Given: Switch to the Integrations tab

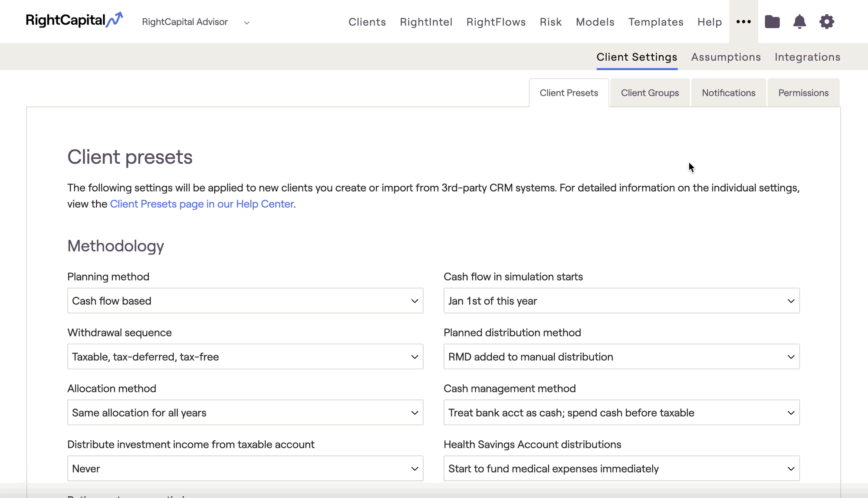Looking at the screenshot, I should [x=807, y=57].
